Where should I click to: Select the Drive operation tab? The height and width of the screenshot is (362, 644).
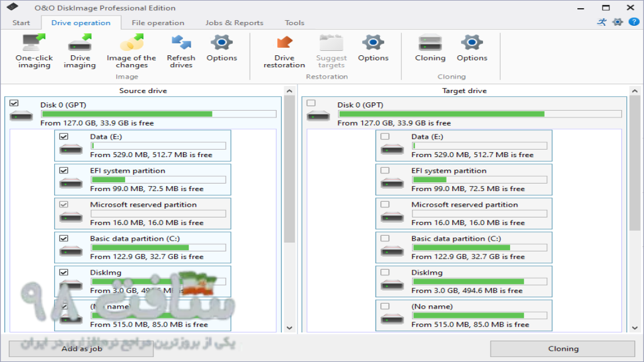(81, 23)
